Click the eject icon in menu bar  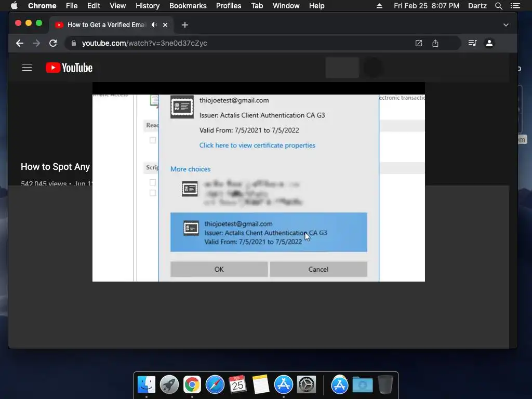(380, 6)
